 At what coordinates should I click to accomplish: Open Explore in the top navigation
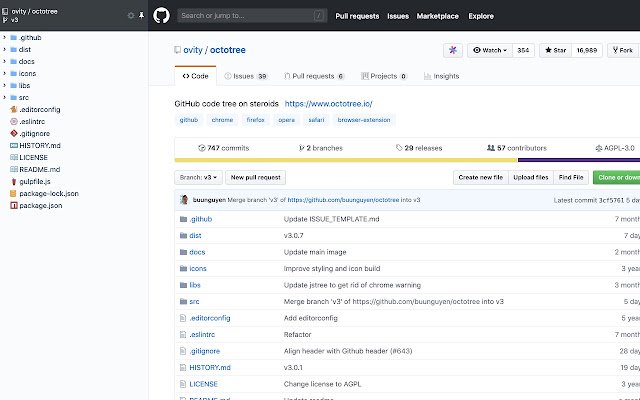tap(481, 16)
